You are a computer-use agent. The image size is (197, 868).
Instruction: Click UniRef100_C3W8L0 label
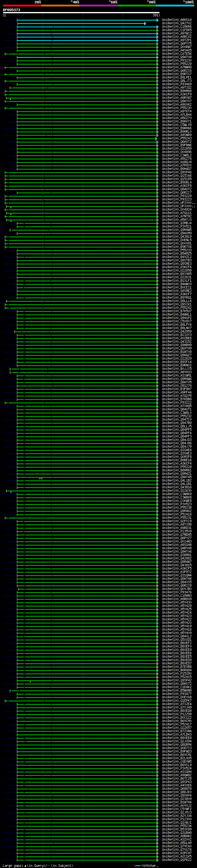pyautogui.click(x=176, y=413)
